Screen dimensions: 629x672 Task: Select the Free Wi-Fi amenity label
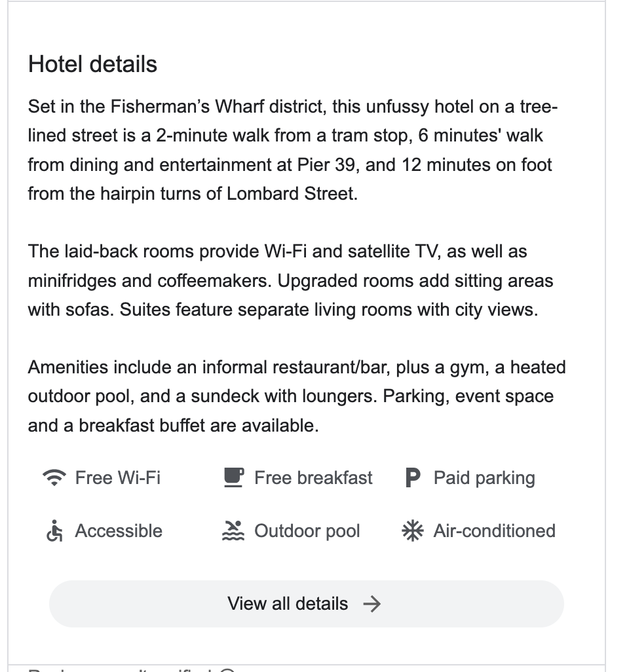[x=118, y=478]
